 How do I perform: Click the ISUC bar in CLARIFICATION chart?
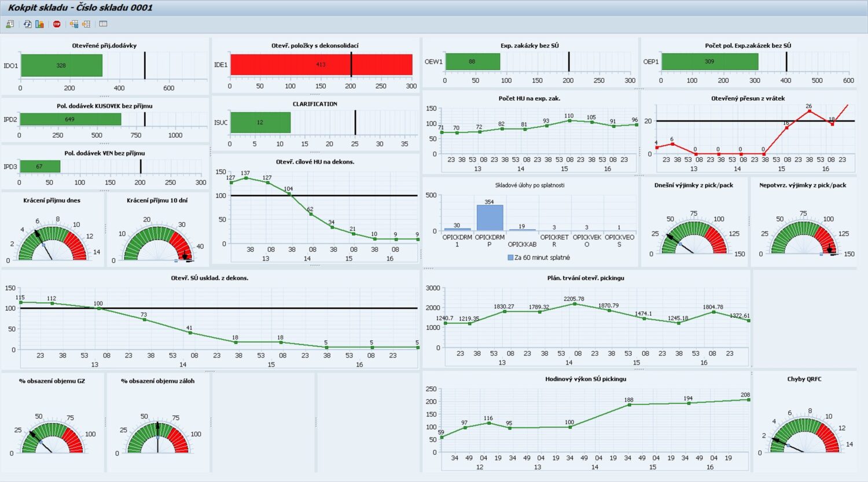tap(260, 123)
